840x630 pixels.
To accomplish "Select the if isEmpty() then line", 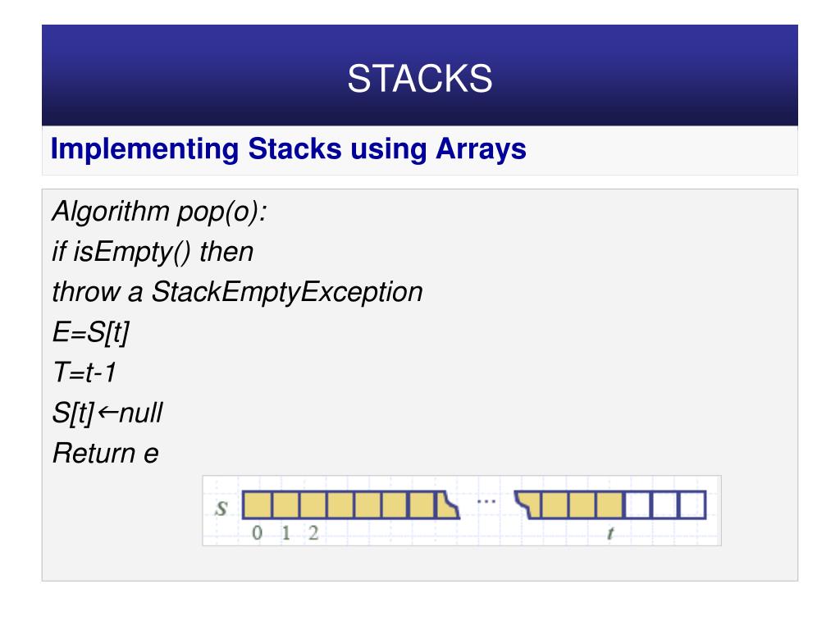I will [x=153, y=252].
